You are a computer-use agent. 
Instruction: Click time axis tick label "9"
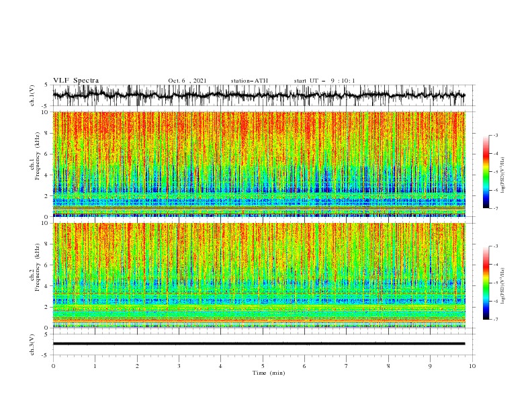[430, 366]
